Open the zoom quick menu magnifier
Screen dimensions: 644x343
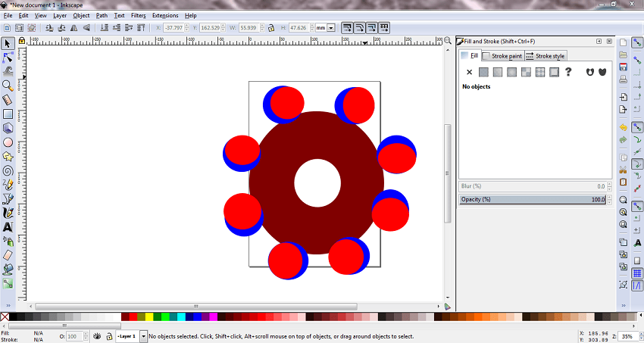[x=448, y=41]
